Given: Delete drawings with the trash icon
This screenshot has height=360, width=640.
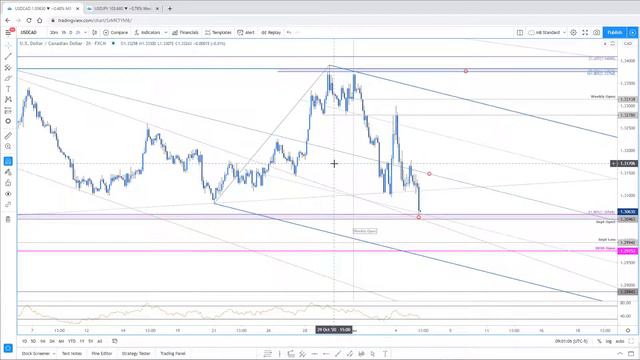Looking at the screenshot, I should [8, 219].
